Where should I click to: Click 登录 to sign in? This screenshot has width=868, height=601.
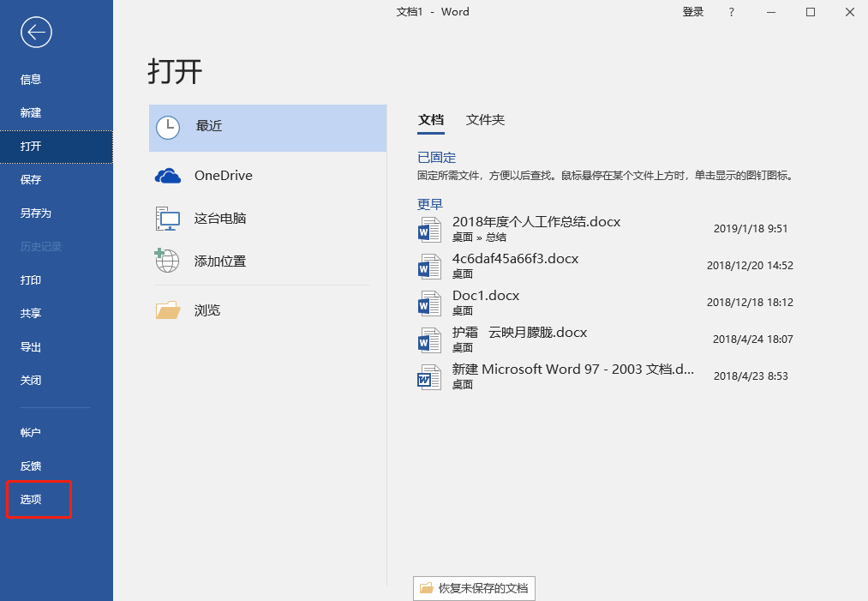(x=692, y=12)
